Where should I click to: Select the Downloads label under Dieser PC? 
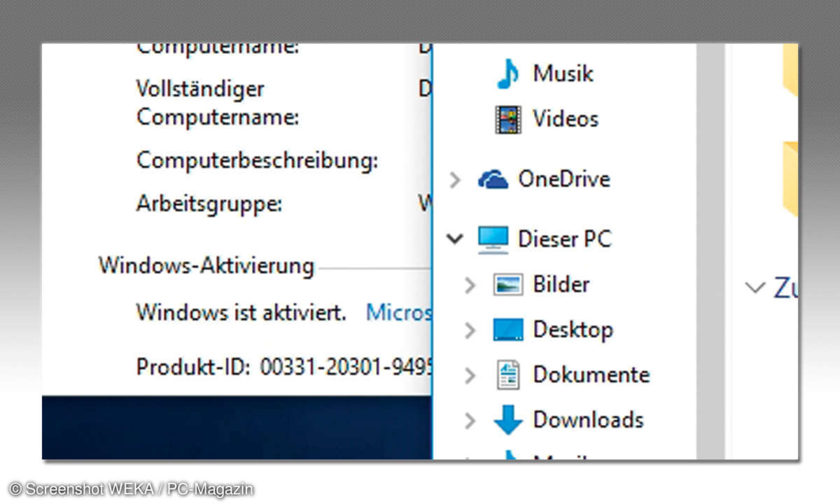click(x=589, y=420)
